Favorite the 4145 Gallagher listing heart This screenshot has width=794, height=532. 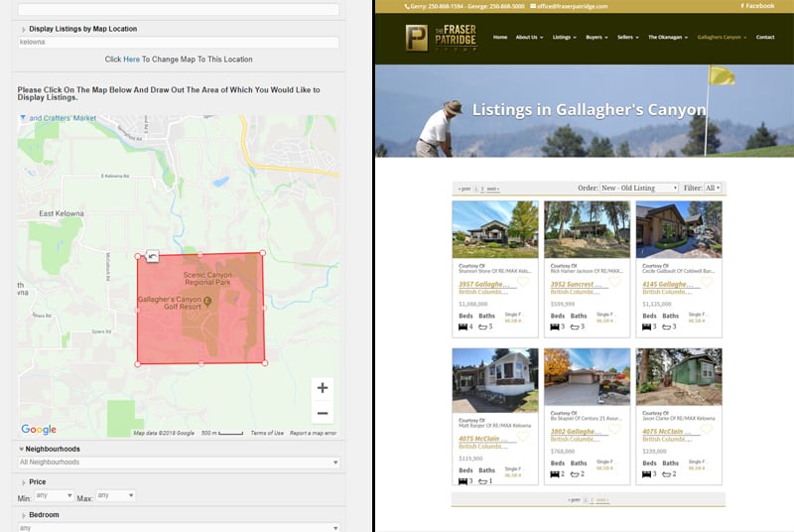pos(707,283)
